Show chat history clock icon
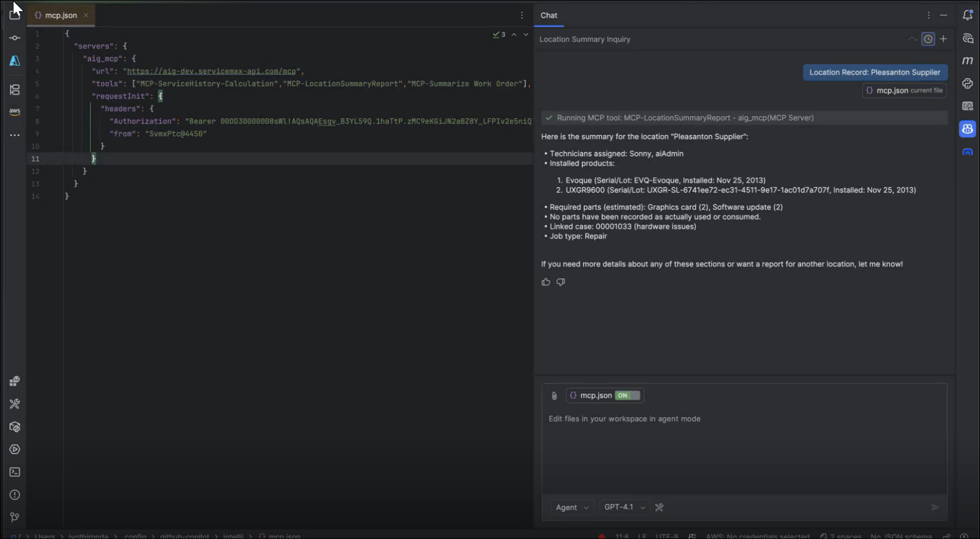This screenshot has height=539, width=980. 928,39
